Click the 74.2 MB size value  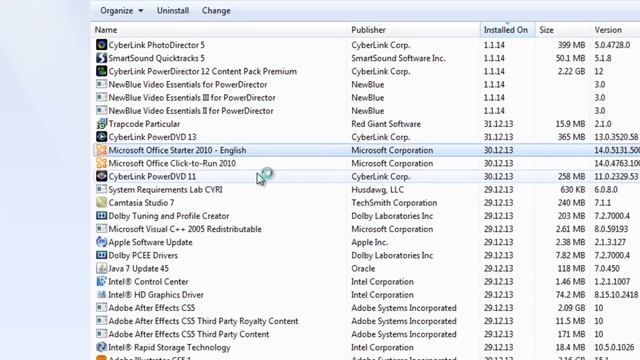tap(571, 295)
